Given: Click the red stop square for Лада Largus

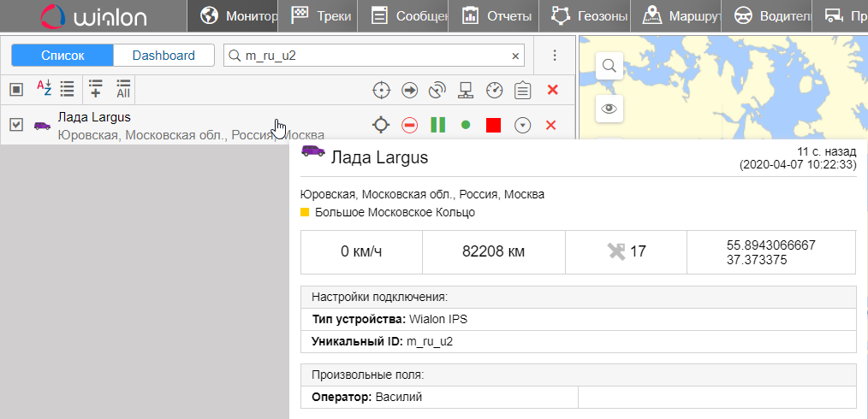Looking at the screenshot, I should (493, 125).
